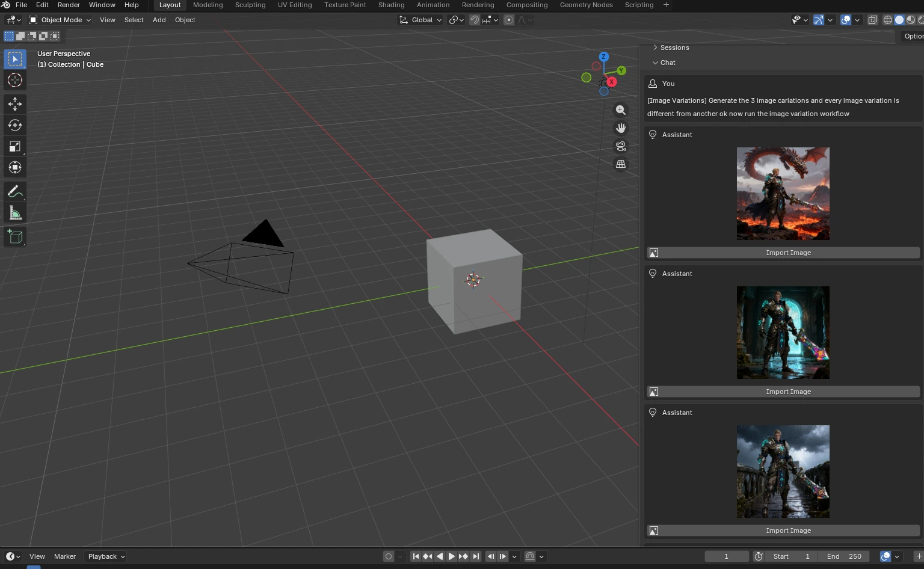The image size is (924, 569).
Task: Click the Blender logo menu icon
Action: (6, 5)
